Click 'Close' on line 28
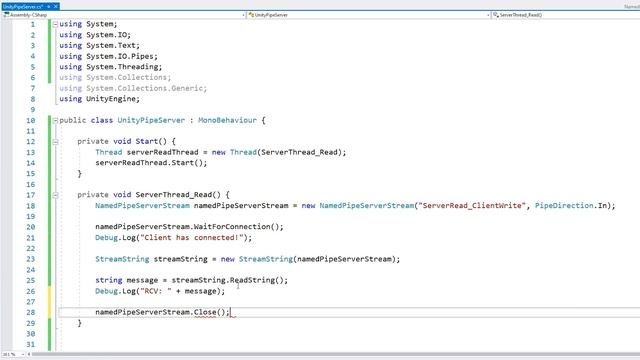 point(205,312)
